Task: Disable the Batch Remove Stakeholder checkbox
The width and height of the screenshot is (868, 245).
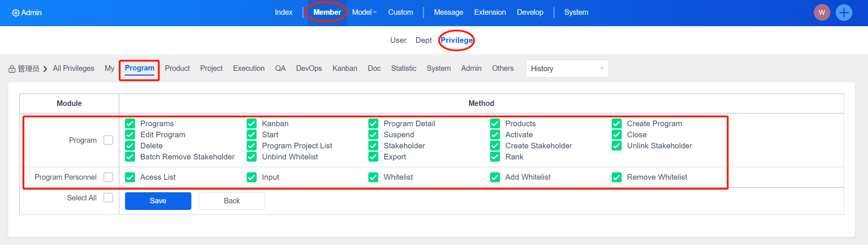Action: pos(130,157)
